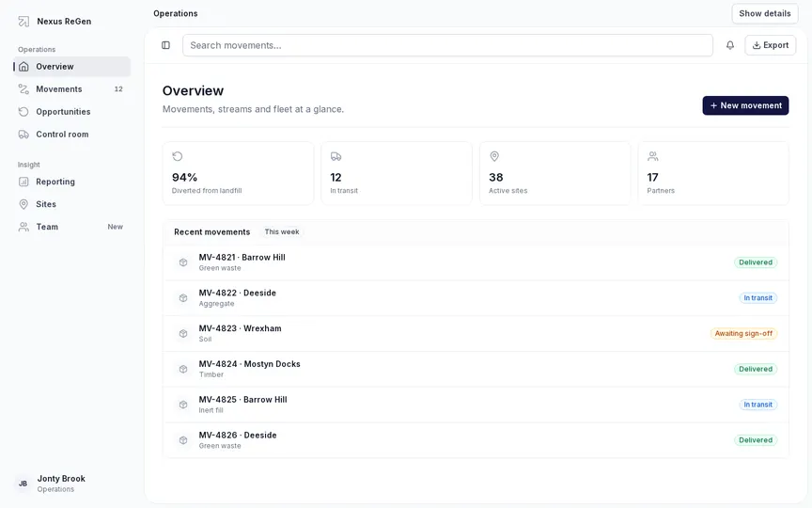Click the package icon for MV-4824
Viewport: 812px width, 508px height.
183,369
